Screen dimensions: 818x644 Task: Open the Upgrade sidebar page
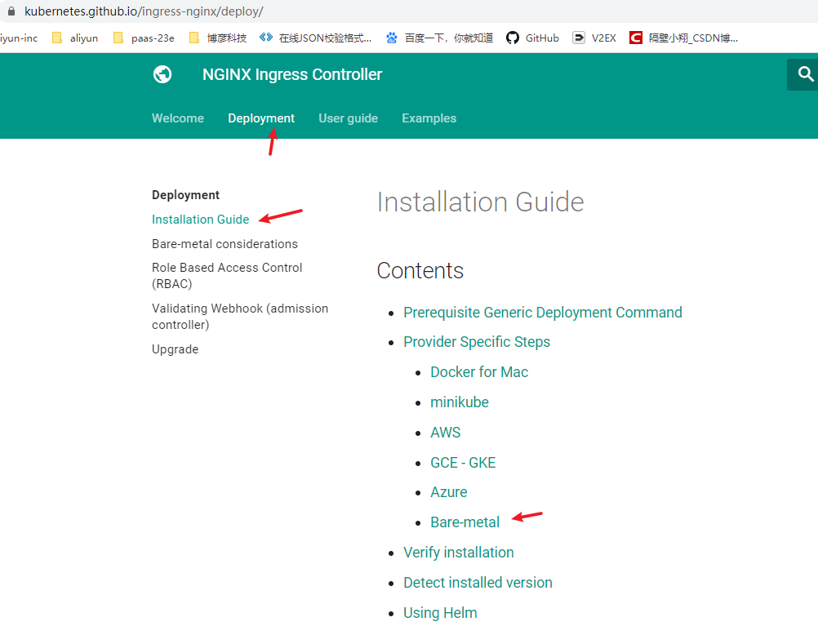point(176,349)
